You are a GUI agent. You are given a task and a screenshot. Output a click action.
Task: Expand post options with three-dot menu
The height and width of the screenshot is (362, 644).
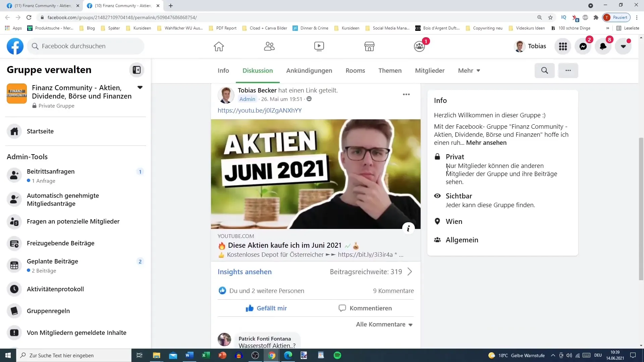406,94
